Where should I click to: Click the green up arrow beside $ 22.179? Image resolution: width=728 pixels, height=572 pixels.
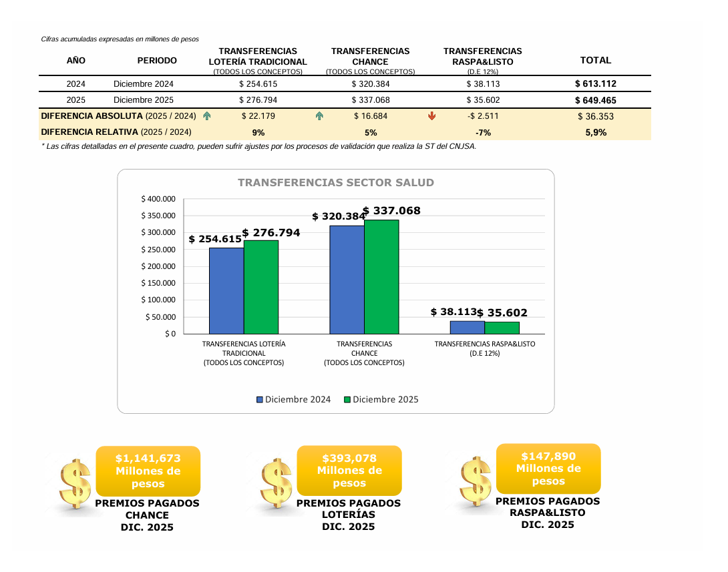[207, 116]
